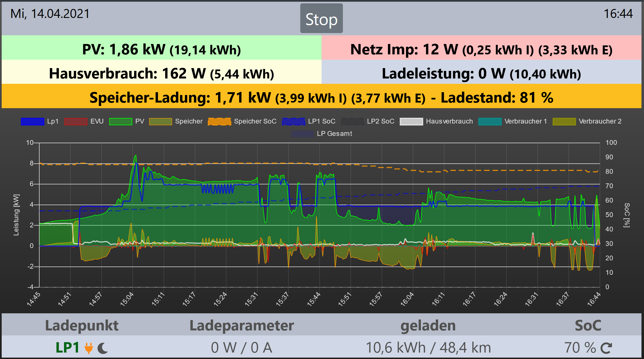Hide the EVU series via legend
Viewport: 644px width, 359px height.
tap(76, 121)
